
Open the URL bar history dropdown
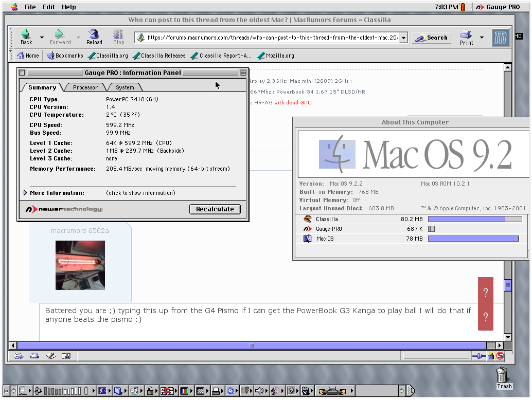click(403, 38)
